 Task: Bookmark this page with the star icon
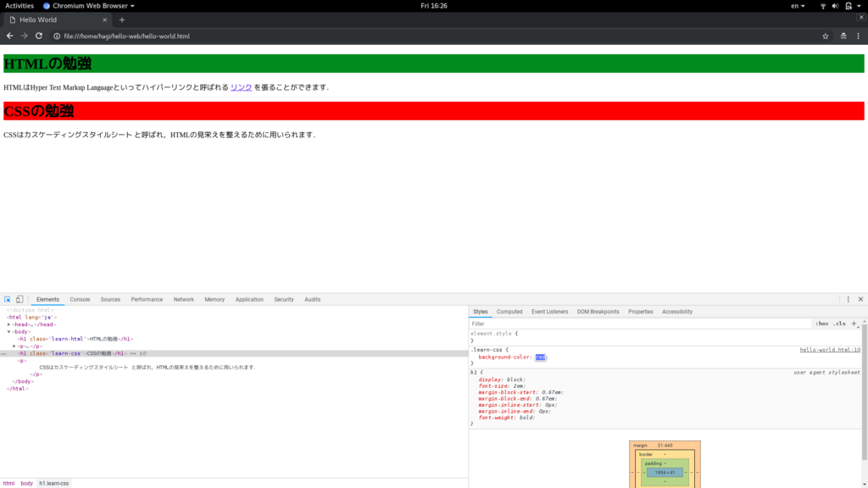tap(826, 36)
